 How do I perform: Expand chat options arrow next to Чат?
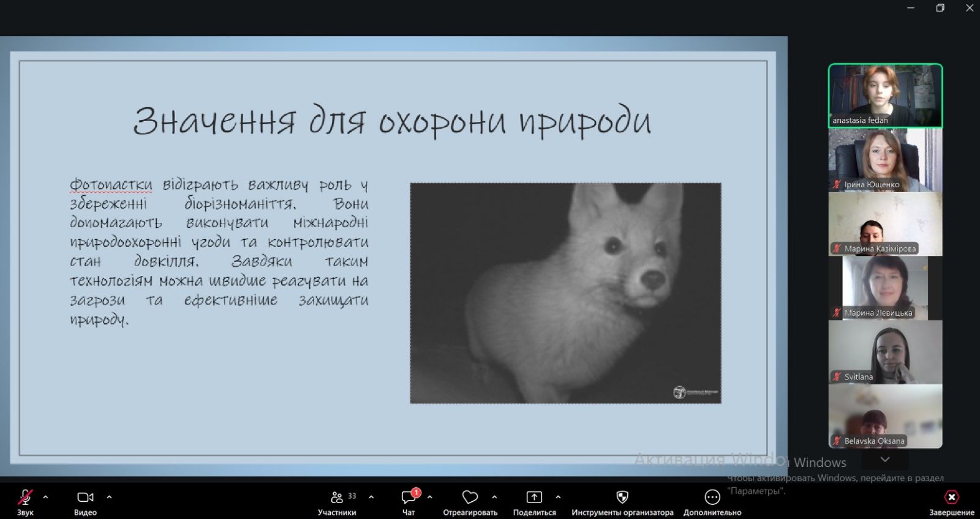pyautogui.click(x=430, y=497)
